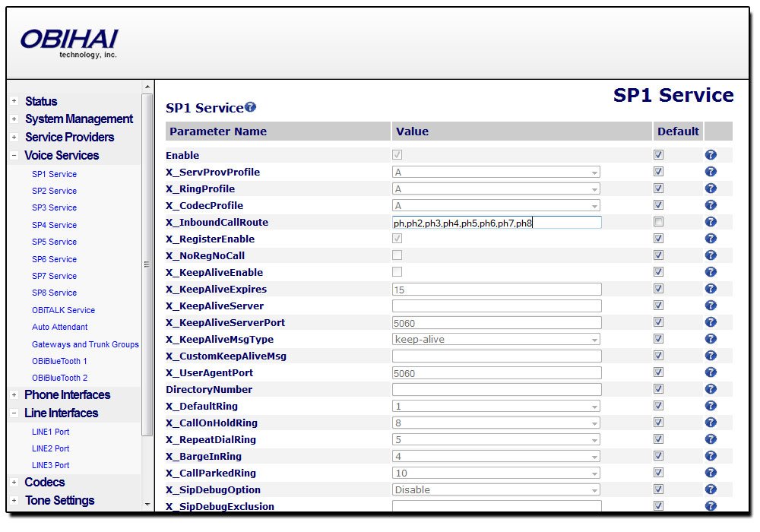Open the LINE1 Port page
Screen dimensions: 760x532
click(50, 432)
